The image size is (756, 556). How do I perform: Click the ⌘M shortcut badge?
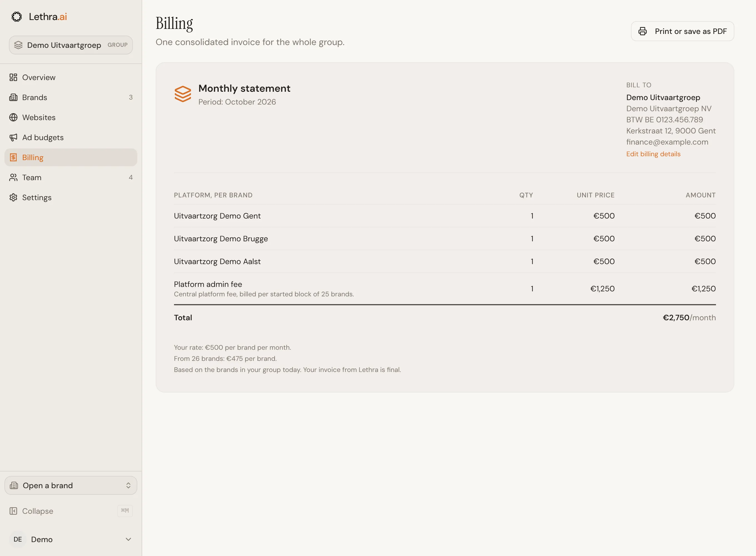[x=125, y=511]
